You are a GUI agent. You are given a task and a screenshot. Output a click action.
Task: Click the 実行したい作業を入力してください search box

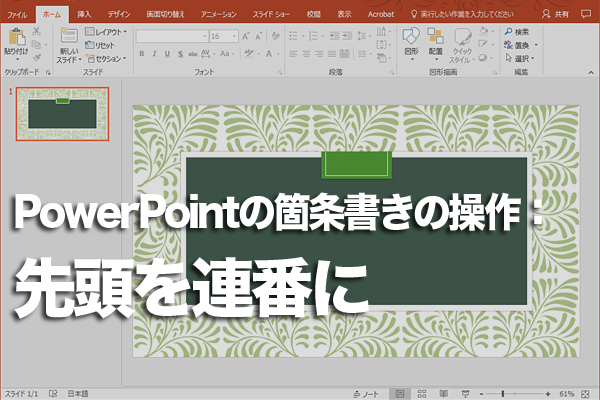pyautogui.click(x=462, y=15)
